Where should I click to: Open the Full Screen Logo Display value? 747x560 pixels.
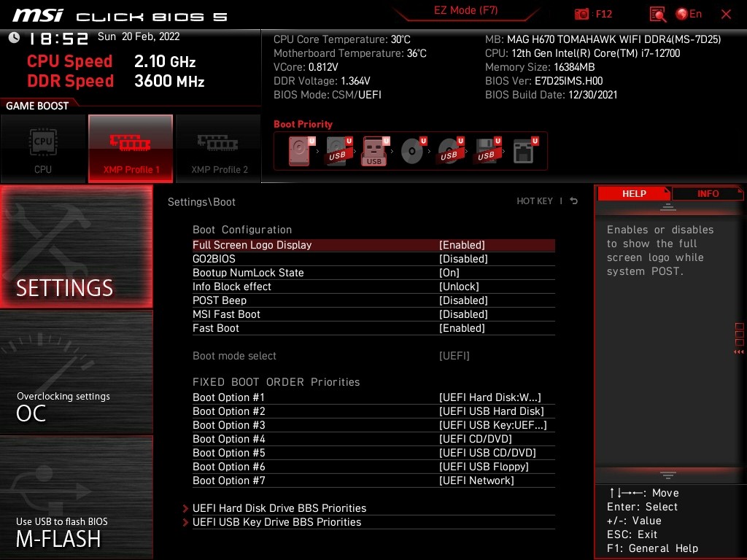462,245
